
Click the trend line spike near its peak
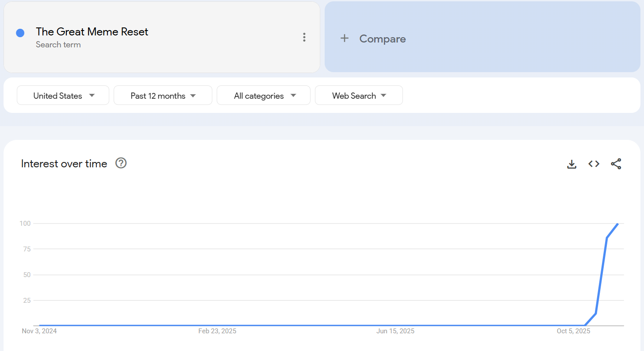[x=609, y=239]
